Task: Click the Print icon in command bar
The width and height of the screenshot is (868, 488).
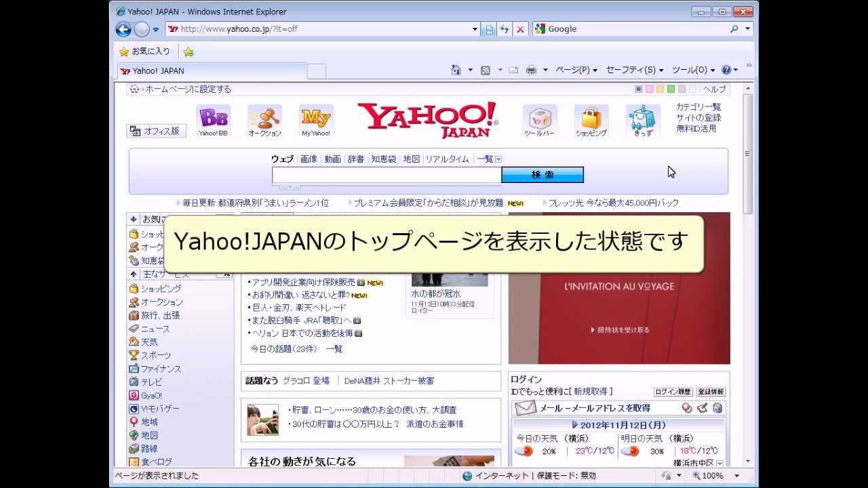Action: point(532,70)
